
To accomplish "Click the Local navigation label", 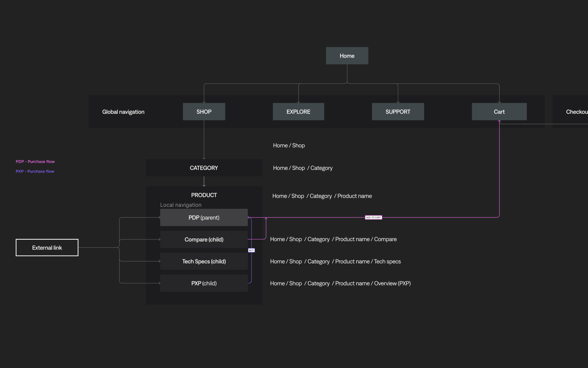I will point(181,205).
